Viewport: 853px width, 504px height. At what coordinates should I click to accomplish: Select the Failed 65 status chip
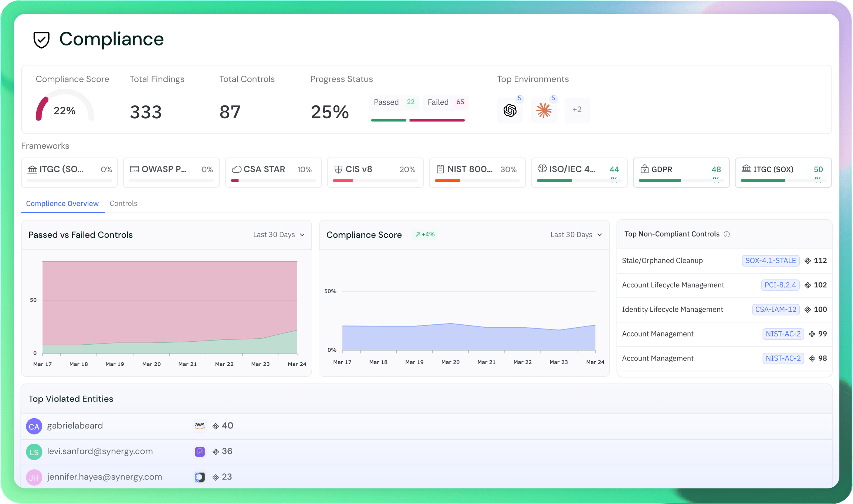[446, 102]
